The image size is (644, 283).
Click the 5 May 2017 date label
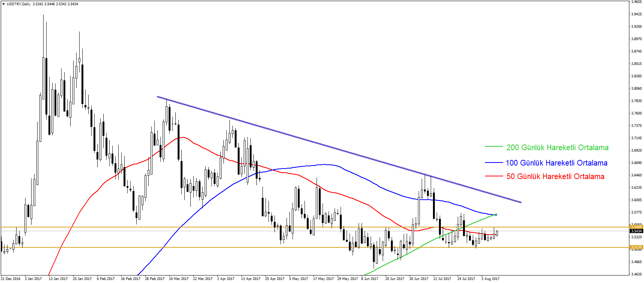[x=299, y=279]
